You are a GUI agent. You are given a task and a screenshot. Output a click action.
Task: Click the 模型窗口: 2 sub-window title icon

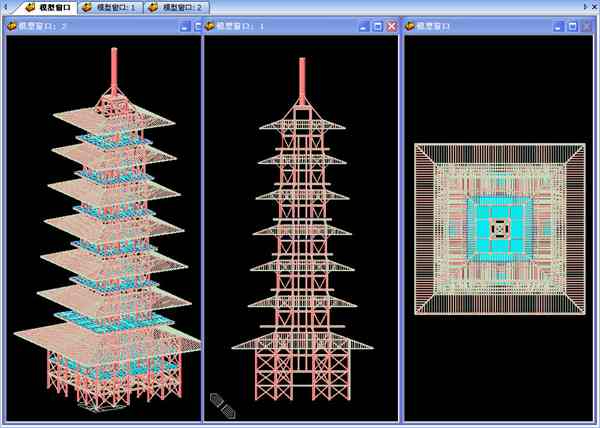(12, 26)
